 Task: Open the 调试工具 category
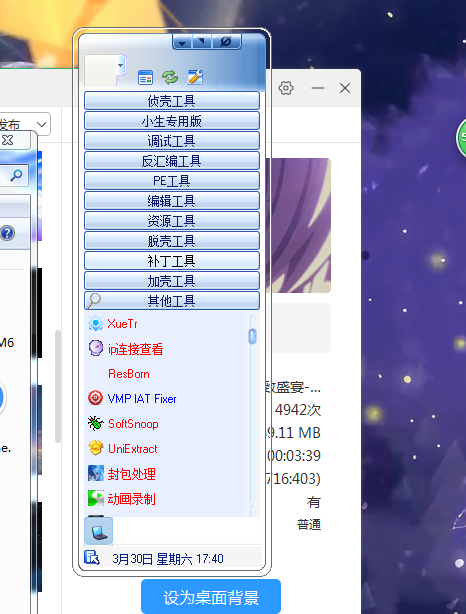172,141
